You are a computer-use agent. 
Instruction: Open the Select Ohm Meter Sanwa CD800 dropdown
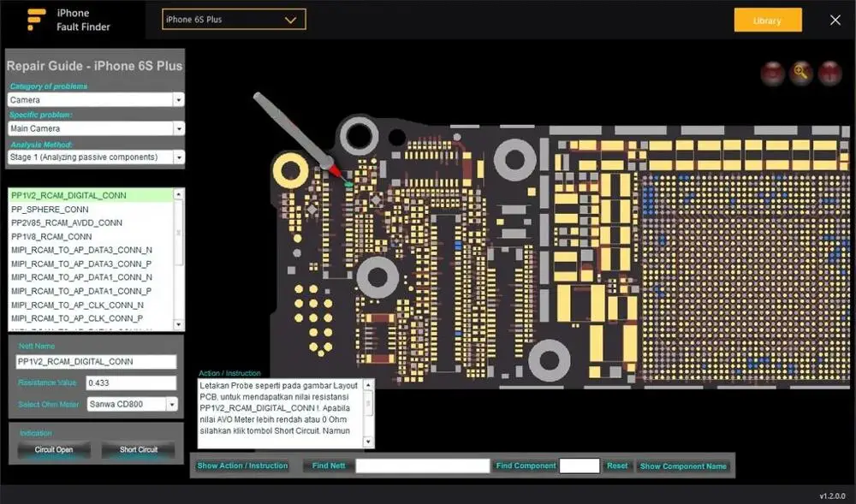[172, 404]
